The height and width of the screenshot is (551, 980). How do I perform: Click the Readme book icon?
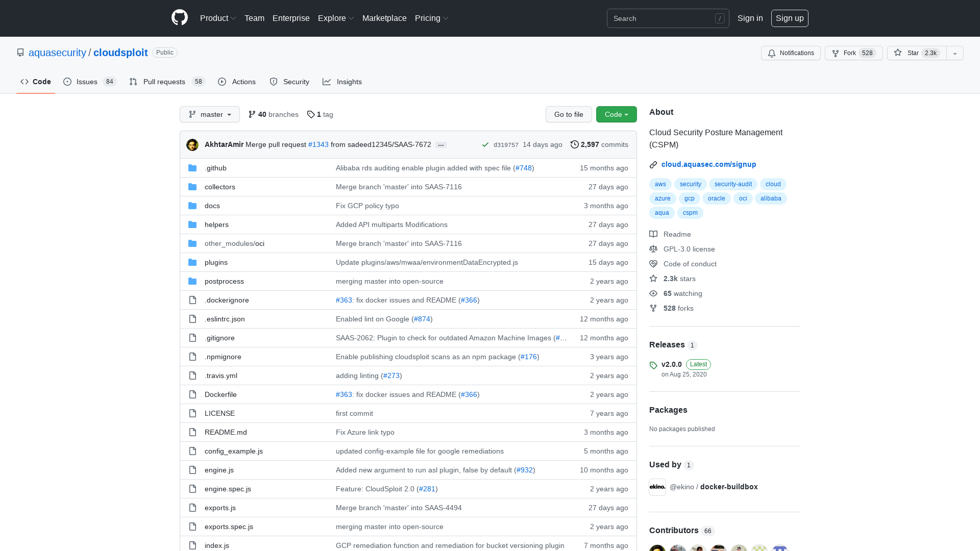coord(653,234)
